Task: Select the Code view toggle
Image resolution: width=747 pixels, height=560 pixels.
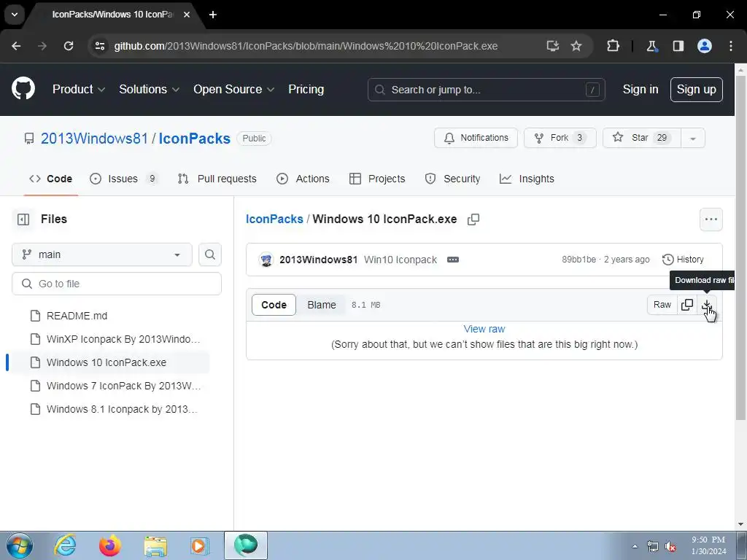Action: (x=274, y=305)
